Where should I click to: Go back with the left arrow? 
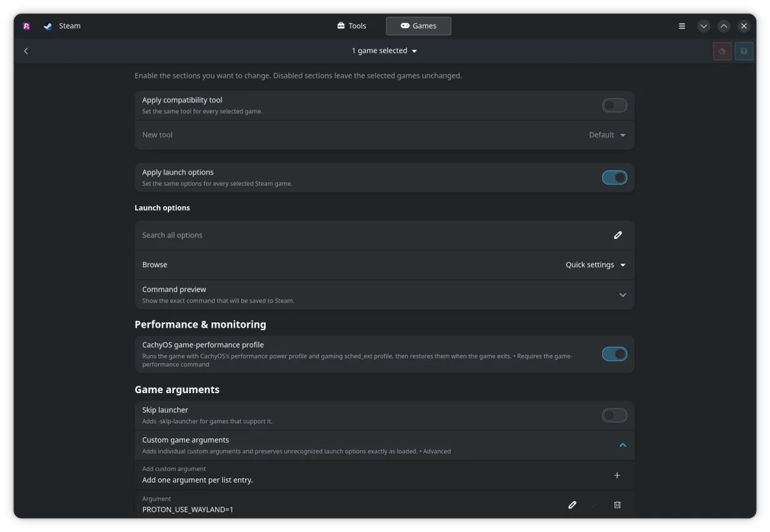pyautogui.click(x=26, y=51)
